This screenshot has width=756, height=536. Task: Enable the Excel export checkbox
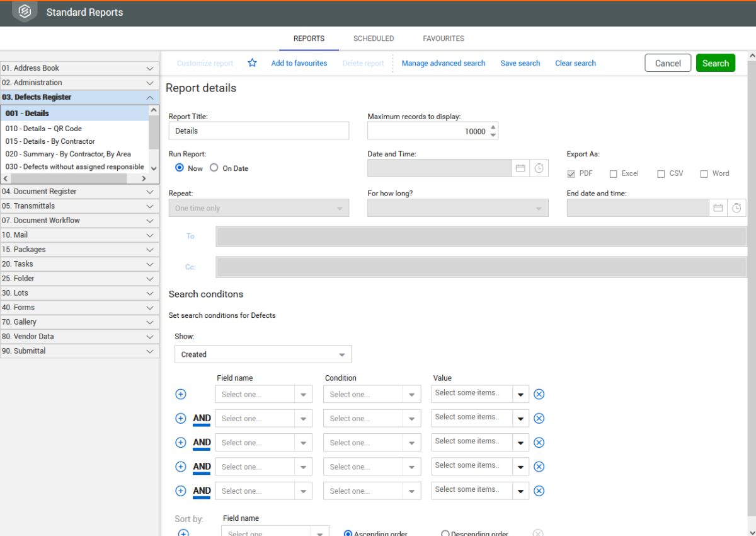pyautogui.click(x=613, y=174)
